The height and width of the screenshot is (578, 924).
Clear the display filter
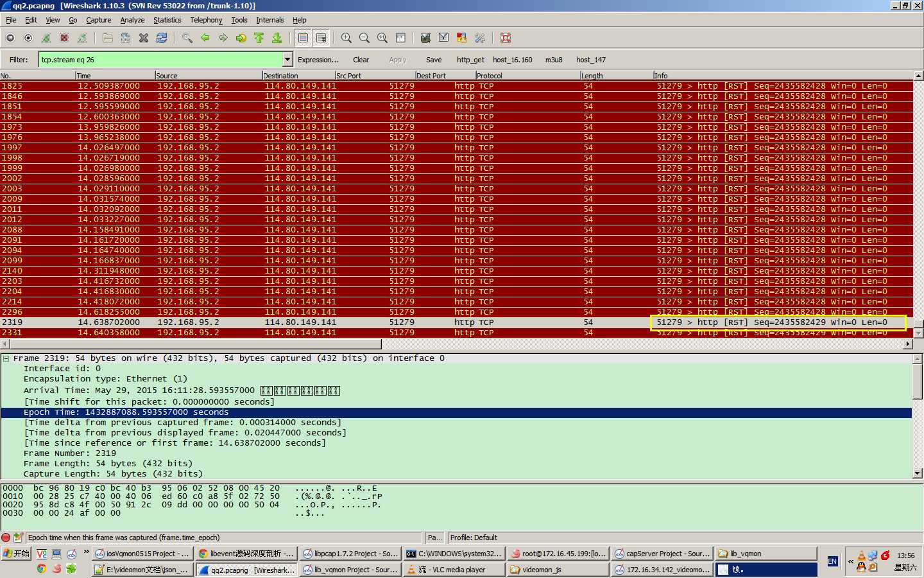point(361,60)
